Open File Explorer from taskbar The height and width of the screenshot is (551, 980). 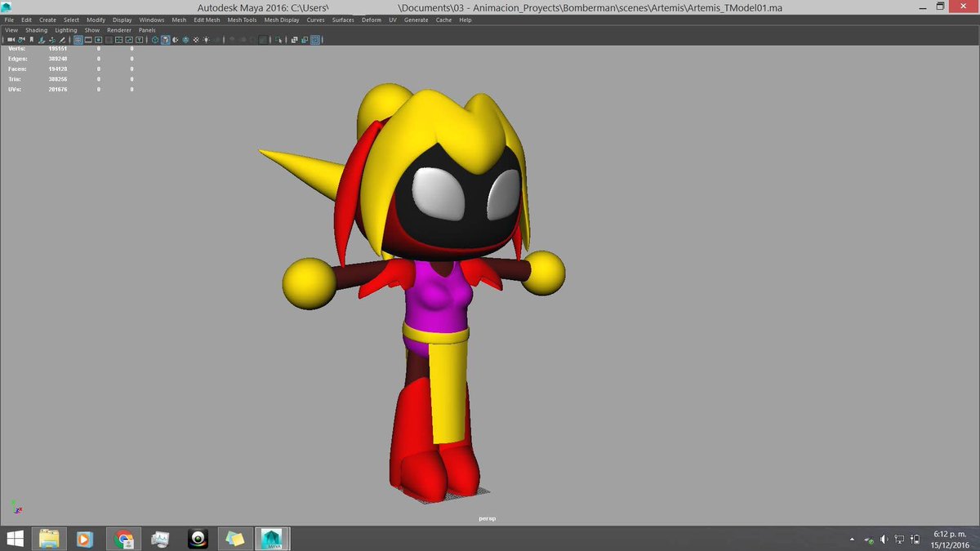click(49, 539)
